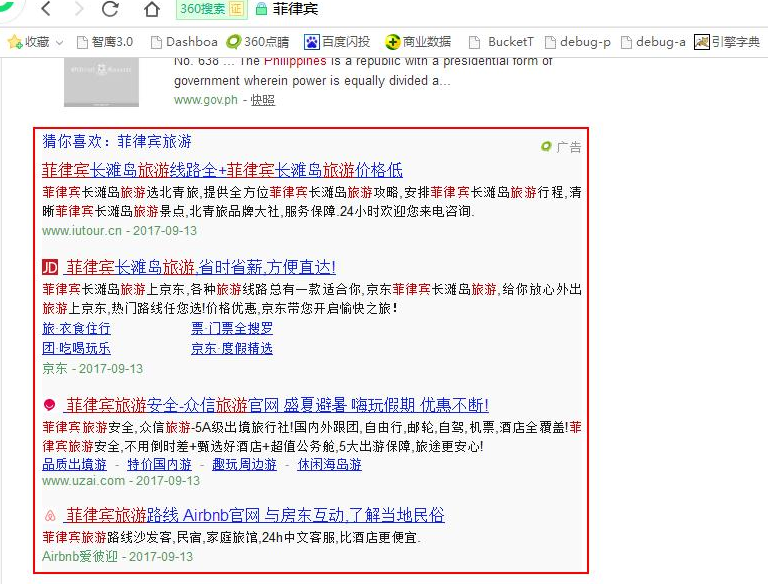Viewport: 768px width, 584px height.
Task: Click the red JD logo icon
Action: 50,268
